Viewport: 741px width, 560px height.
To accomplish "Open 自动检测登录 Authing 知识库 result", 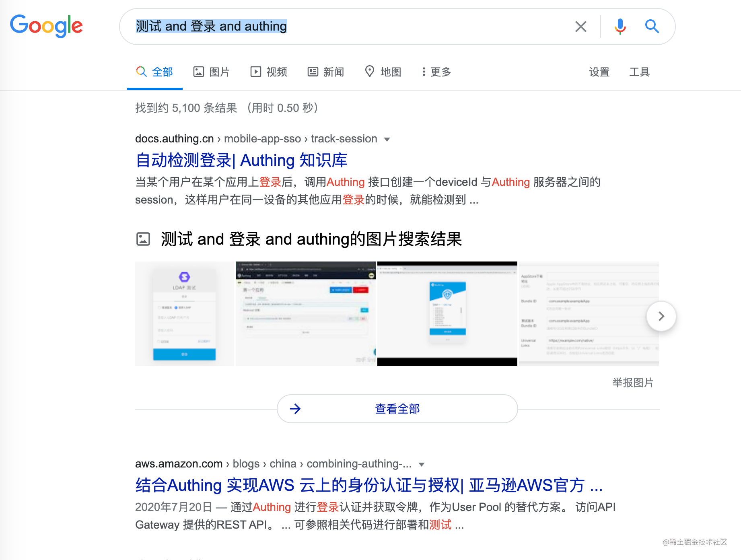I will click(241, 160).
